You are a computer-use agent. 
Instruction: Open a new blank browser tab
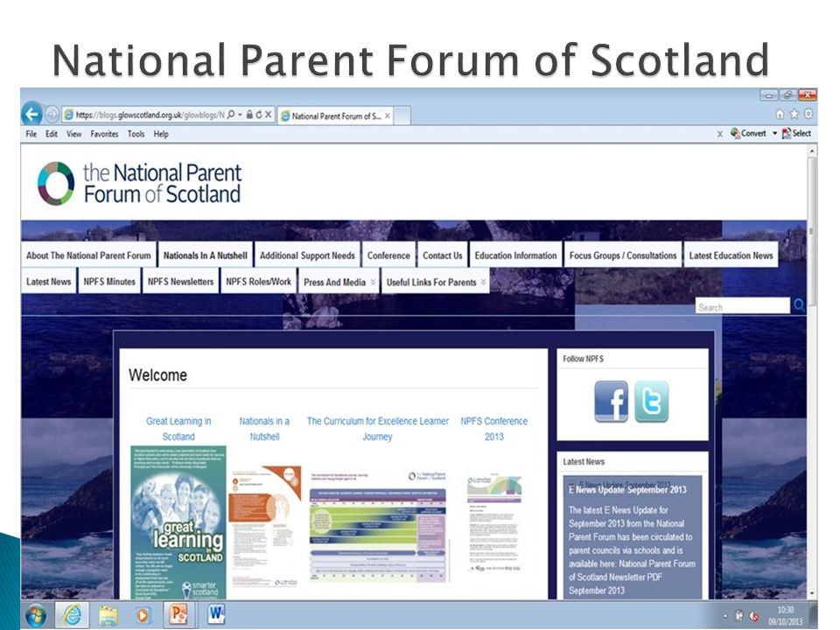402,115
